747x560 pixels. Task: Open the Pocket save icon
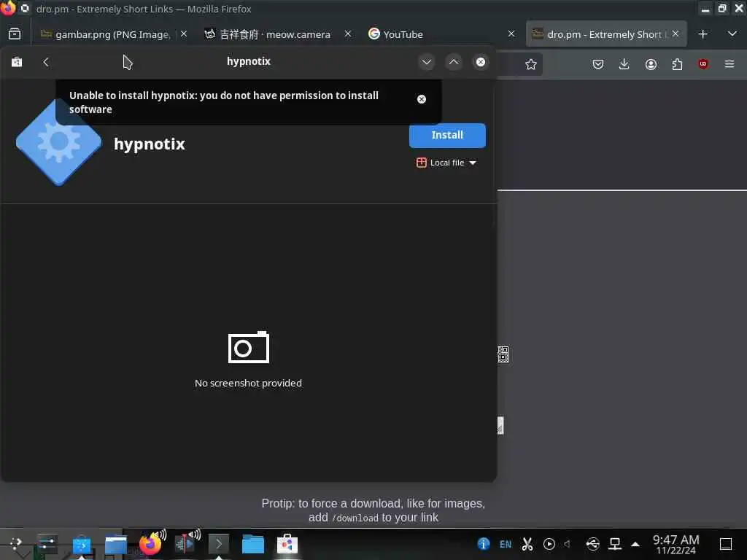tap(598, 64)
